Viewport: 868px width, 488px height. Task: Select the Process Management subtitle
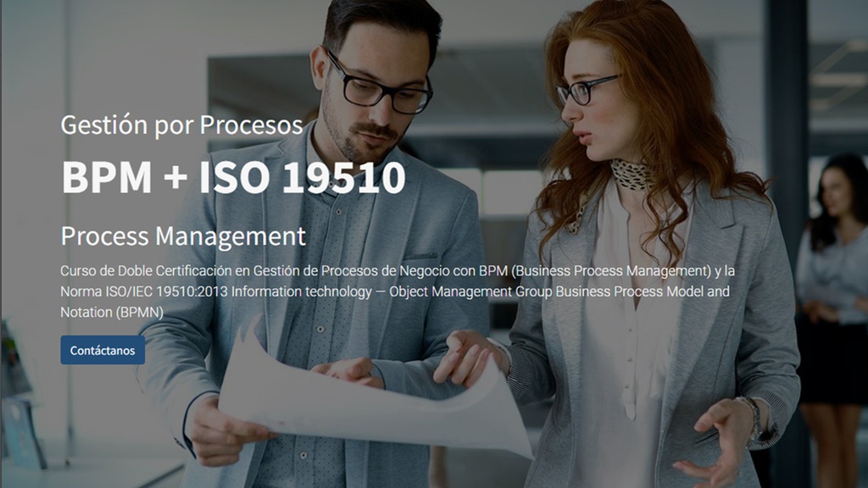pyautogui.click(x=183, y=236)
